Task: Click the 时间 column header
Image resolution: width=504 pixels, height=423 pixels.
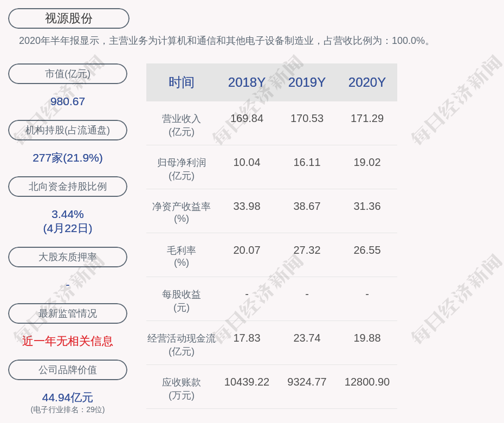Action: (x=182, y=82)
